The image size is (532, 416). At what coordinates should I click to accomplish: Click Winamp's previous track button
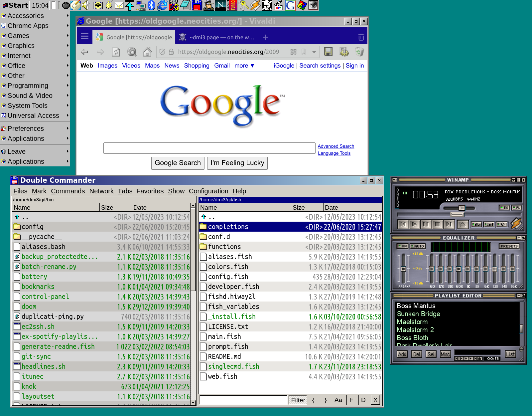(x=403, y=224)
